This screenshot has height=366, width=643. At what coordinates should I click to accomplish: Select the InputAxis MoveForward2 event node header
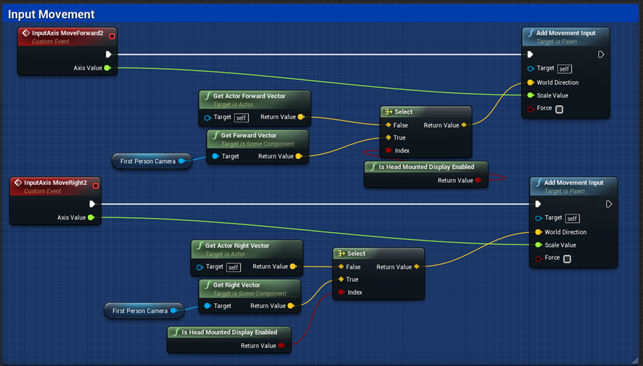[67, 36]
